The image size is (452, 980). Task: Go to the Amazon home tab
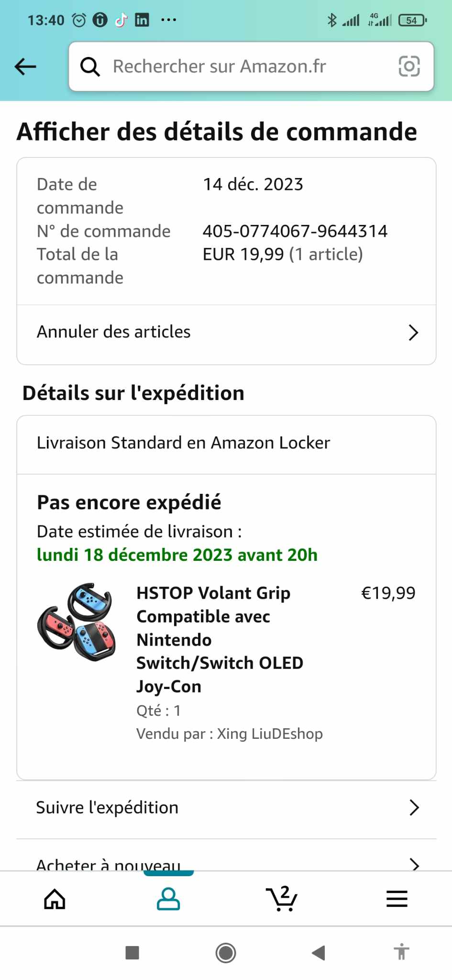(55, 899)
